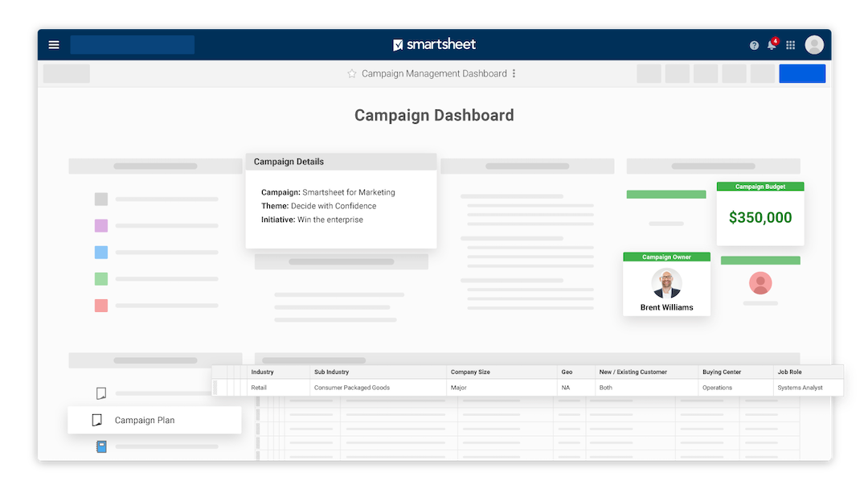868x489 pixels.
Task: Click the Campaign: Smartsheet for Marketing line
Action: (328, 192)
